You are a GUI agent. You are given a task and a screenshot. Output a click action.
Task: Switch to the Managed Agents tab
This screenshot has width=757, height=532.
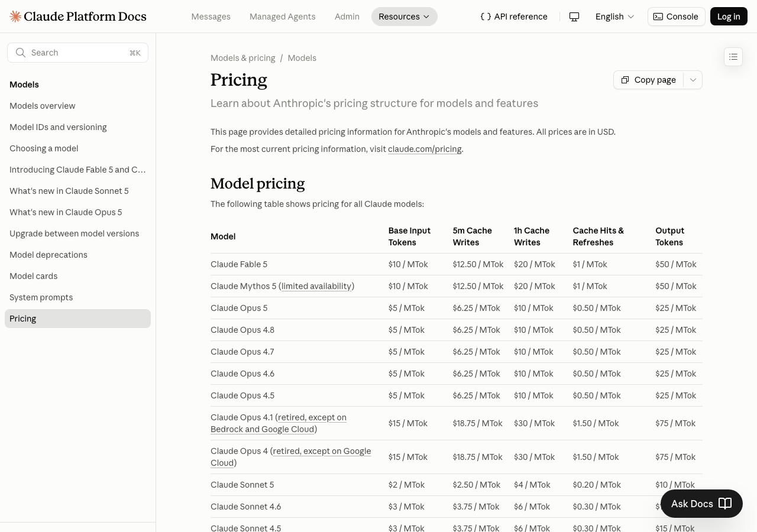(283, 17)
